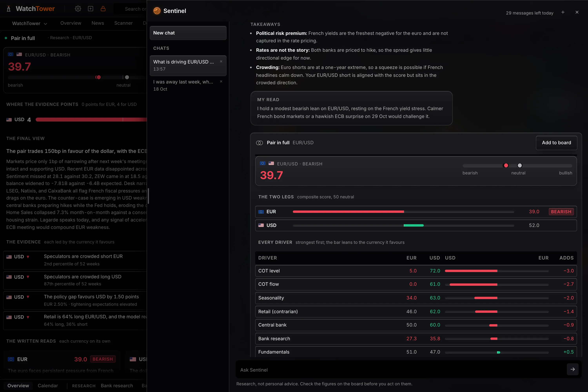Click the EU flag on the EUR written read card
The width and height of the screenshot is (588, 392).
coord(11,359)
